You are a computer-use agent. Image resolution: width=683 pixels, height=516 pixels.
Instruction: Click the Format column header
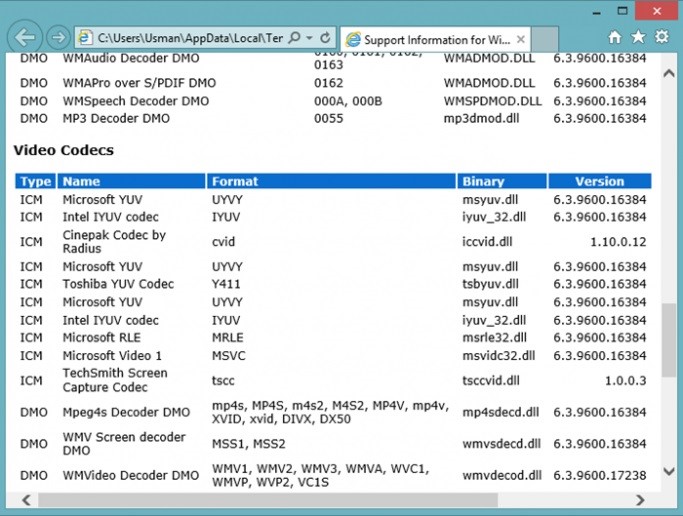[x=331, y=181]
